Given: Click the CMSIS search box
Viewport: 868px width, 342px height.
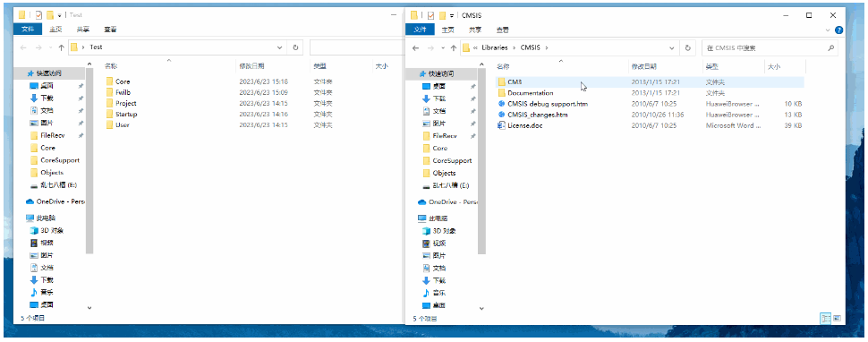Looking at the screenshot, I should pyautogui.click(x=770, y=48).
